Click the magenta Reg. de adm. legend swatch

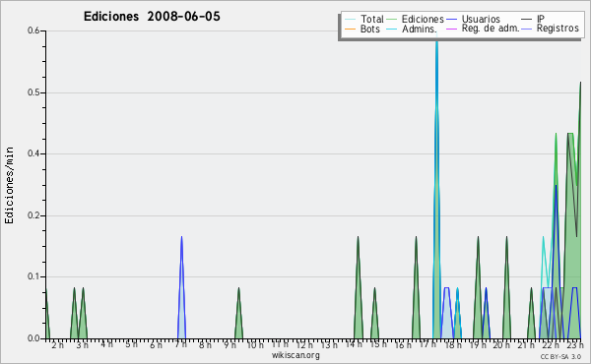coord(451,29)
